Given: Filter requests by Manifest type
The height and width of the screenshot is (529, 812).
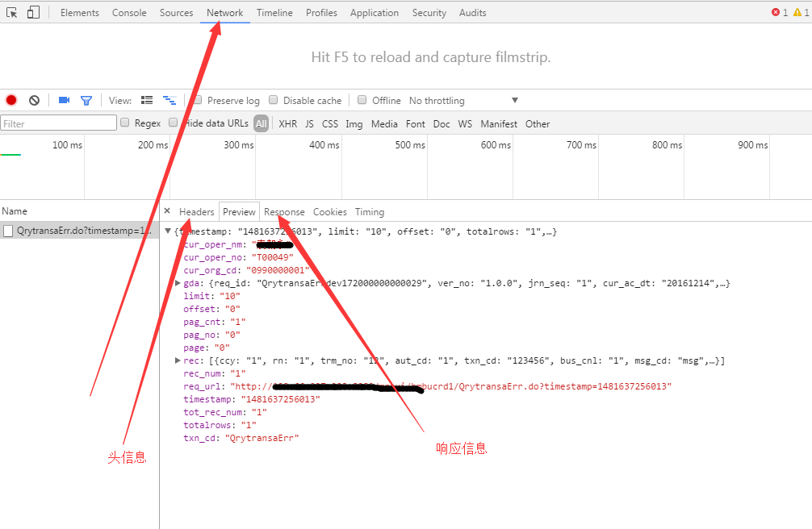Looking at the screenshot, I should pyautogui.click(x=499, y=123).
